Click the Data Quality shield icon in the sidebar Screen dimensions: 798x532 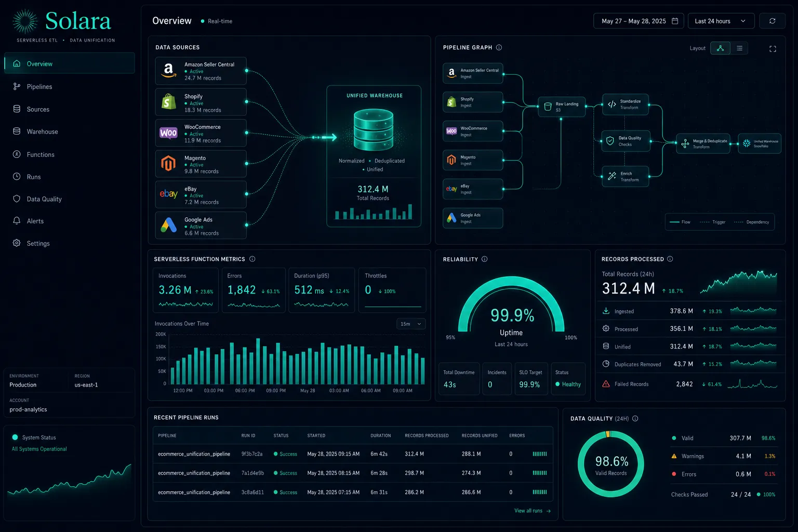click(17, 199)
